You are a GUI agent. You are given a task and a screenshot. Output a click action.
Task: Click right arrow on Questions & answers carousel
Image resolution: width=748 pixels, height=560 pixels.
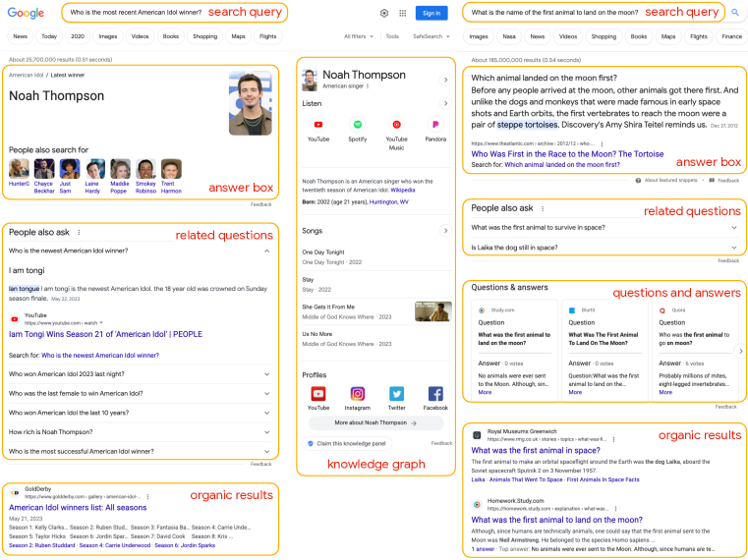[x=740, y=351]
